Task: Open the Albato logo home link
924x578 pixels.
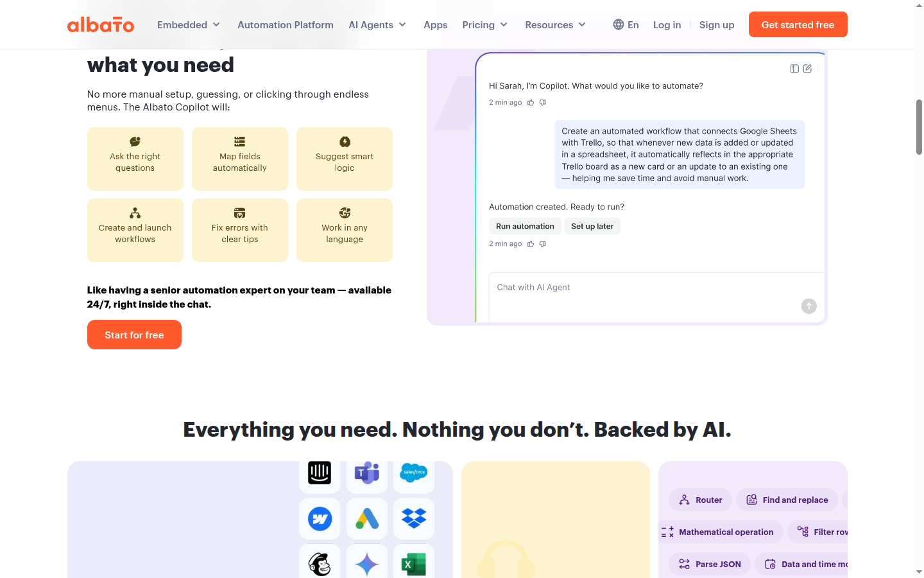Action: (x=101, y=25)
